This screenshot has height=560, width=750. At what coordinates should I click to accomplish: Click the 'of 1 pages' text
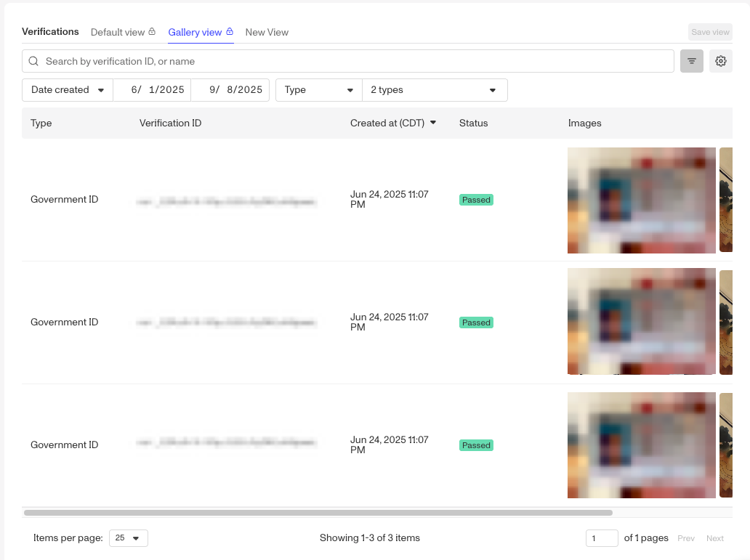646,538
